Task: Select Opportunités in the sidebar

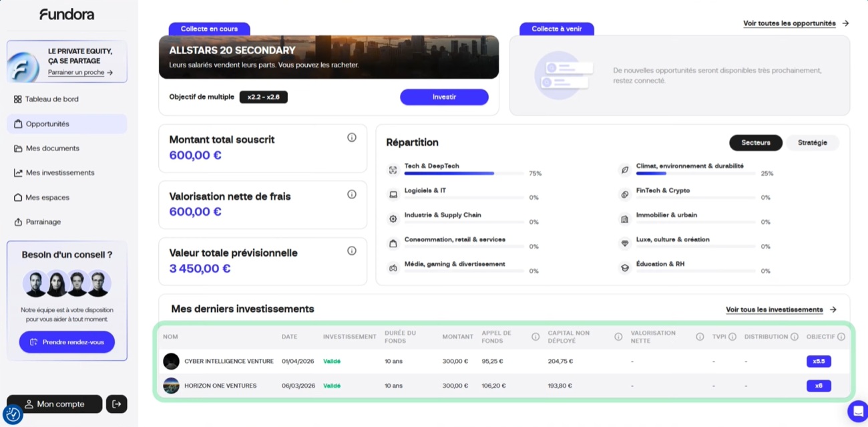Action: tap(67, 124)
